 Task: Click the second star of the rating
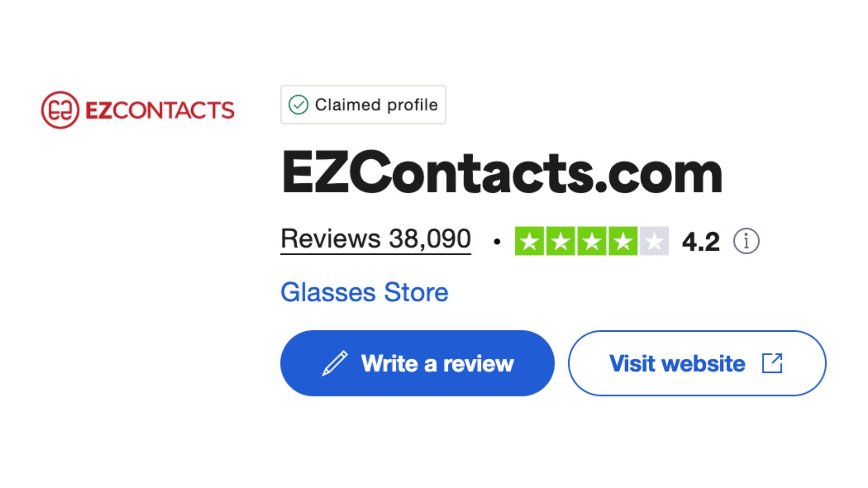tap(561, 241)
